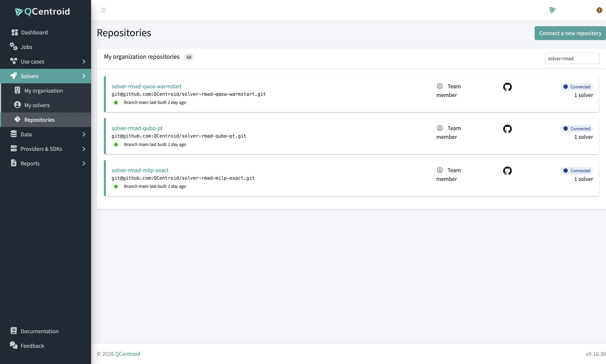This screenshot has width=606, height=364.
Task: Open the solver-rmad-milp-exact repository link
Action: click(140, 170)
